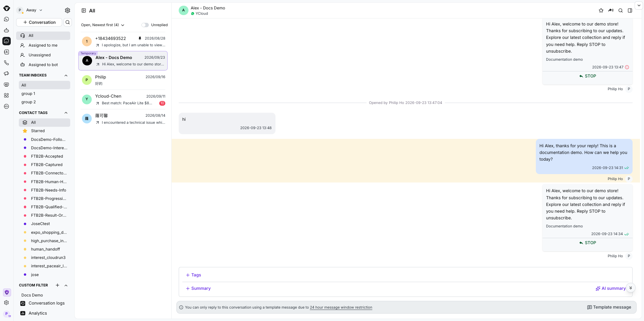Start a new Conversation
Image resolution: width=644 pixels, height=321 pixels.
coord(39,22)
